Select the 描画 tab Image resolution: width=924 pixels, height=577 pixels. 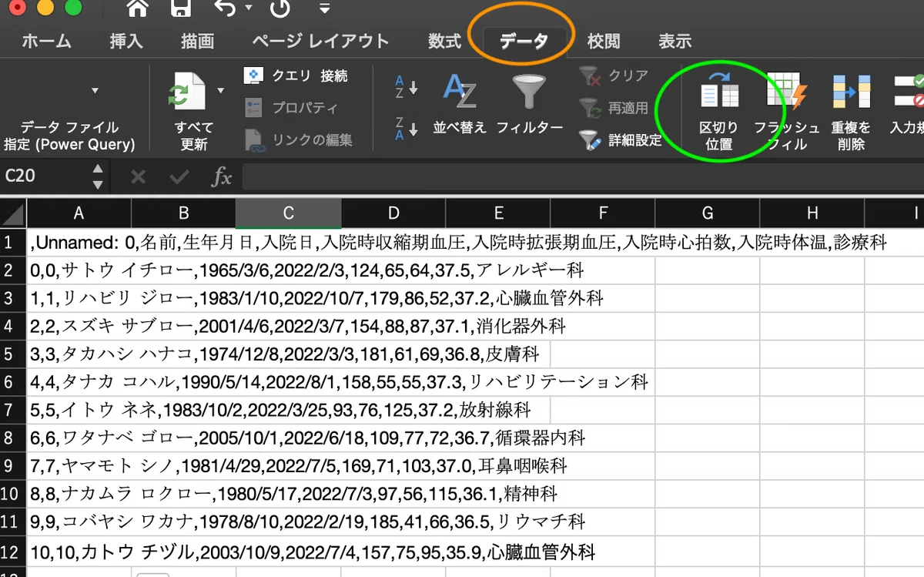tap(197, 41)
